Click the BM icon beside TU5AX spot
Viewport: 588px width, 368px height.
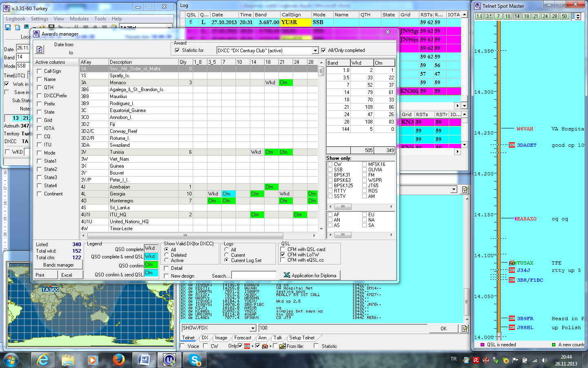512,263
